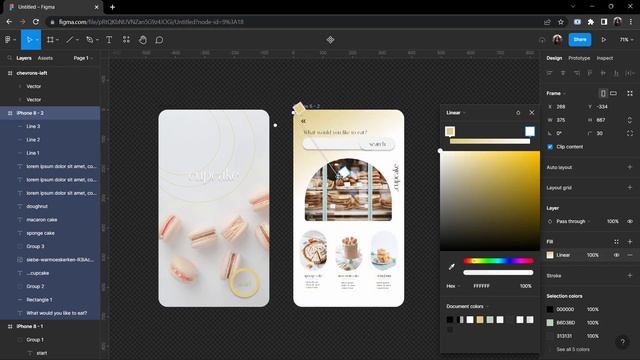Select the Frame tool
The height and width of the screenshot is (360, 640).
50,40
